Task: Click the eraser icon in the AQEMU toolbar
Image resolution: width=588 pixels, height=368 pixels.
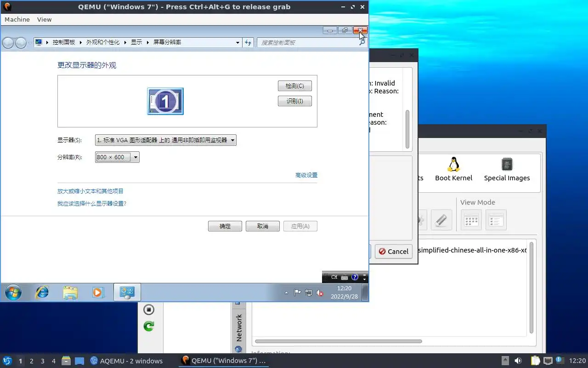Action: (441, 220)
